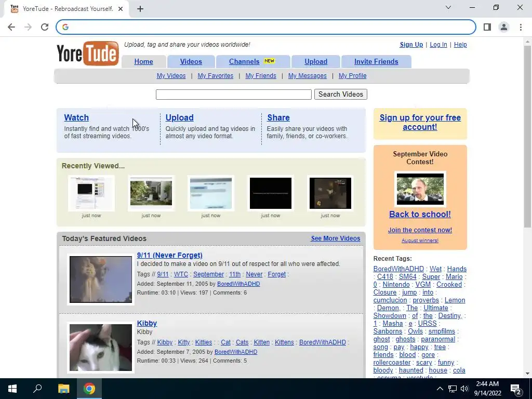Go to My Friends
532x399 pixels.
click(x=261, y=76)
